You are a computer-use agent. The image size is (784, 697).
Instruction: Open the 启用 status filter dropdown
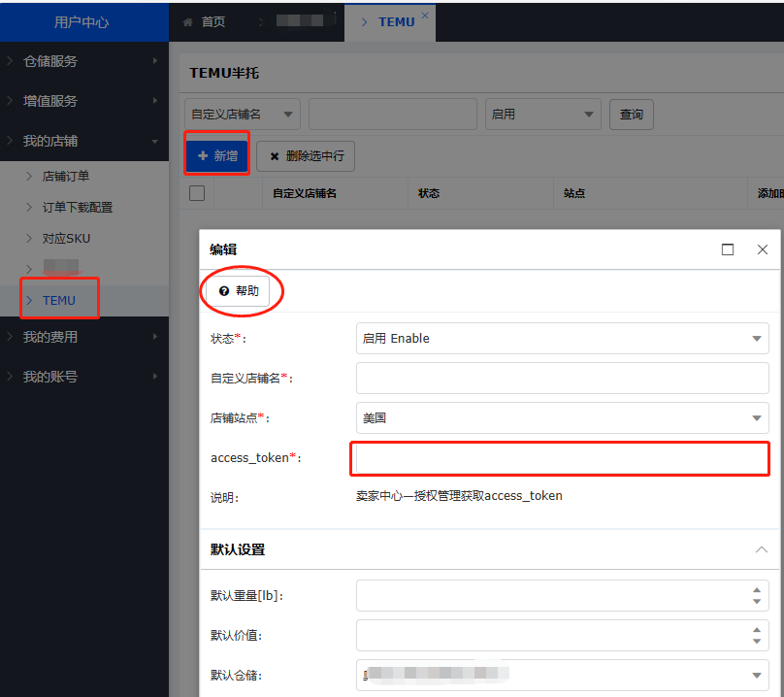click(543, 114)
